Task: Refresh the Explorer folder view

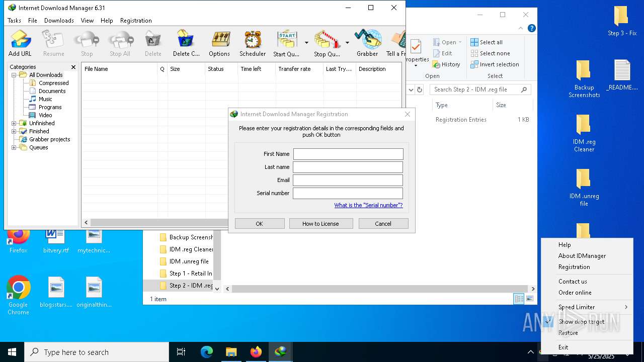Action: (x=420, y=89)
